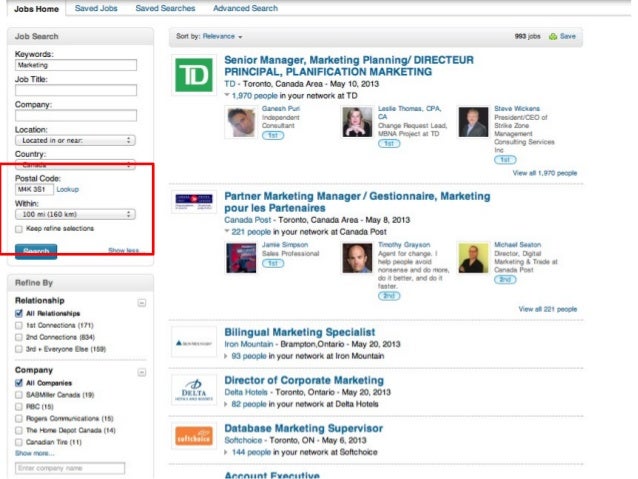Expand 82 people at Delta Hotels
The height and width of the screenshot is (479, 638).
[x=226, y=404]
